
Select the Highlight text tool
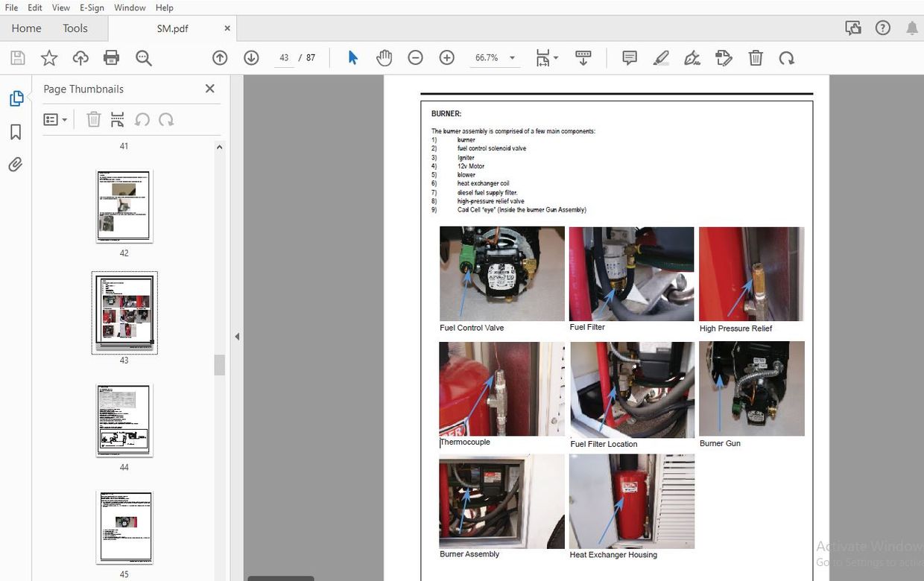point(660,57)
